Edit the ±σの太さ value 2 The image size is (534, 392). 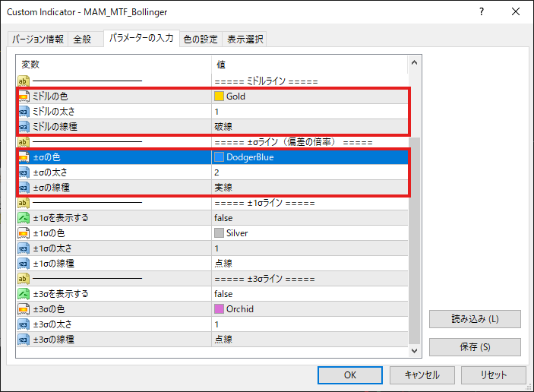coord(310,172)
